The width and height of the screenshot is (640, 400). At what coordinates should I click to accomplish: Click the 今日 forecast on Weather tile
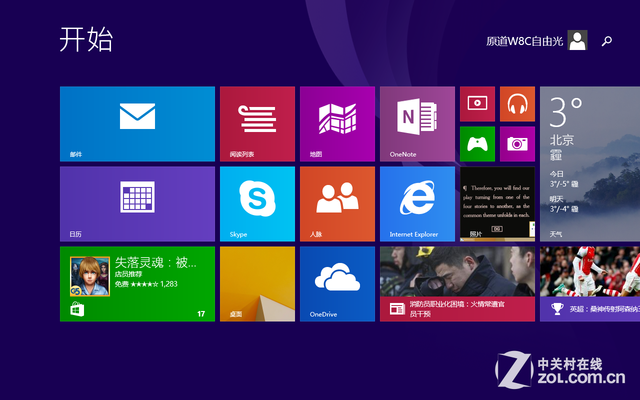coord(564,179)
